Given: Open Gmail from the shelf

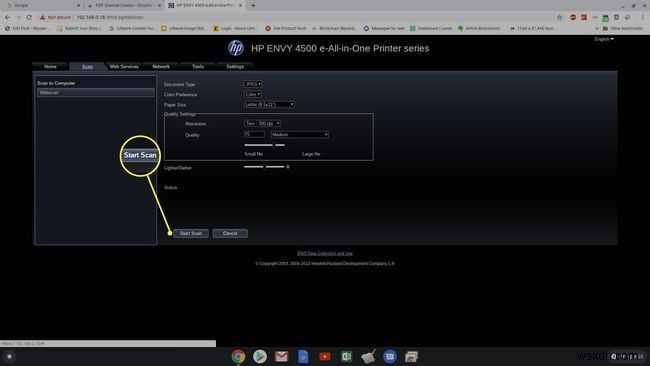Looking at the screenshot, I should [x=281, y=356].
